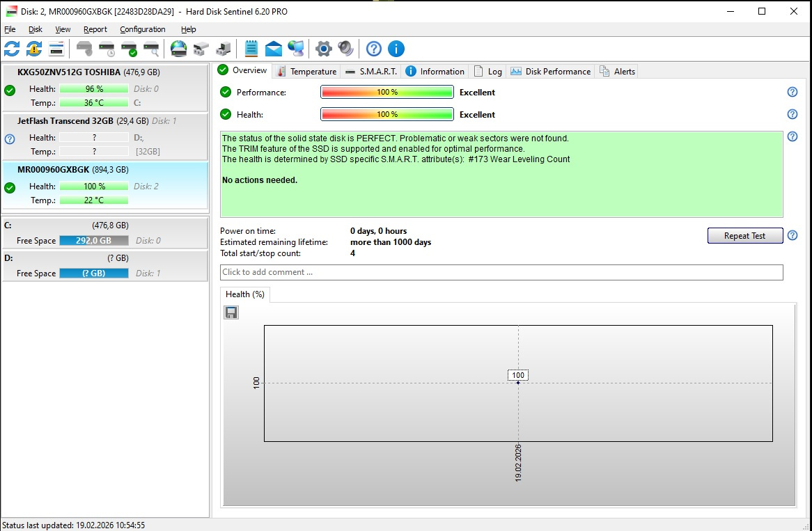
Task: Click the help icon next to Repeat Test
Action: point(793,235)
